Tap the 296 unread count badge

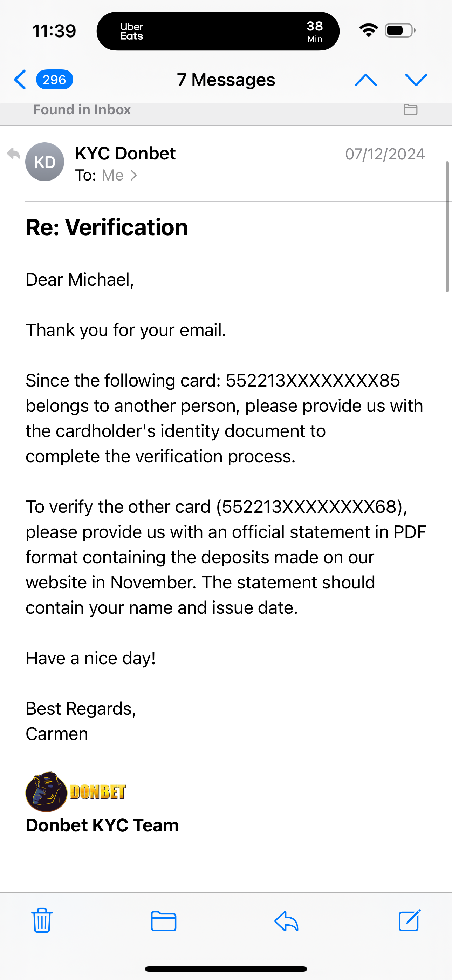pyautogui.click(x=54, y=80)
